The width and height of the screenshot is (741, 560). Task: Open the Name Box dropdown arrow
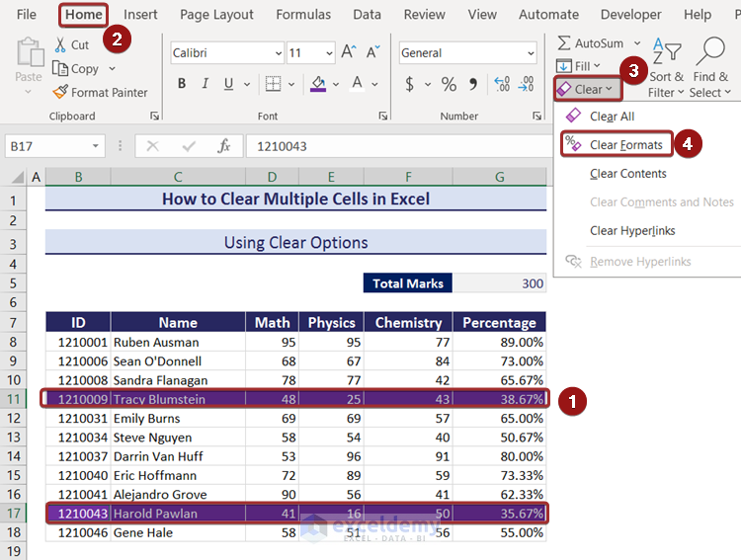(x=95, y=146)
